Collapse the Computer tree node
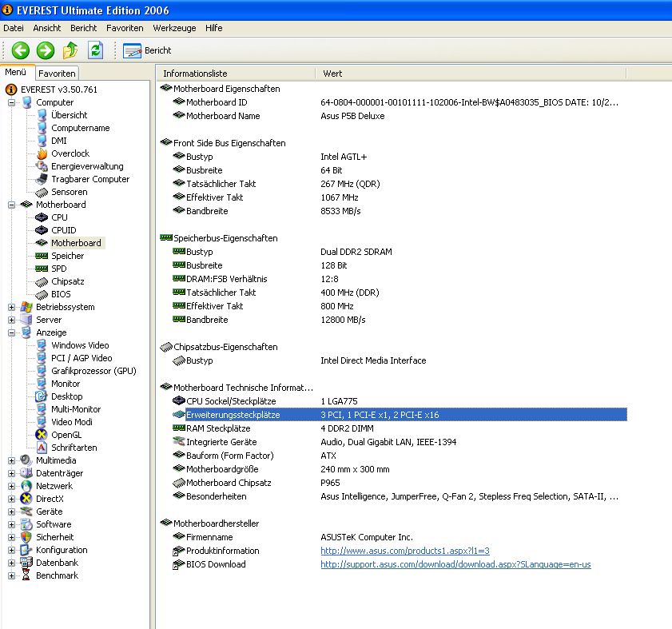672x629 pixels. [11, 102]
